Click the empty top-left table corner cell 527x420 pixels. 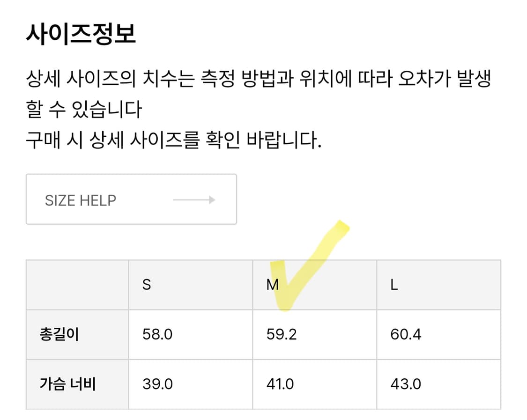point(77,284)
